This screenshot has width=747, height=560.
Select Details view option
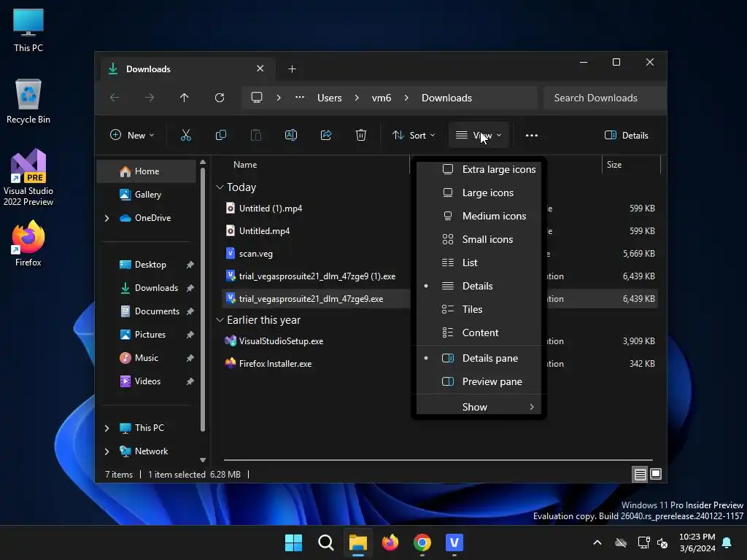[x=479, y=286]
